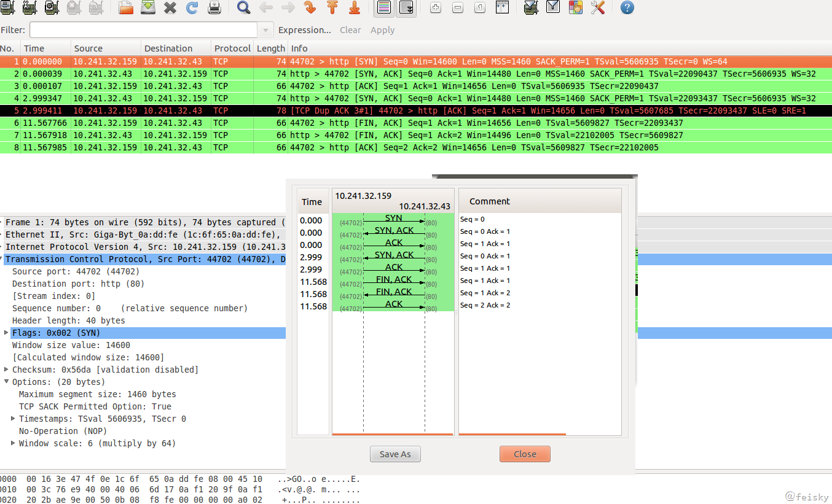832x504 pixels.
Task: Click the Open capture file folder icon
Action: pyautogui.click(x=126, y=8)
